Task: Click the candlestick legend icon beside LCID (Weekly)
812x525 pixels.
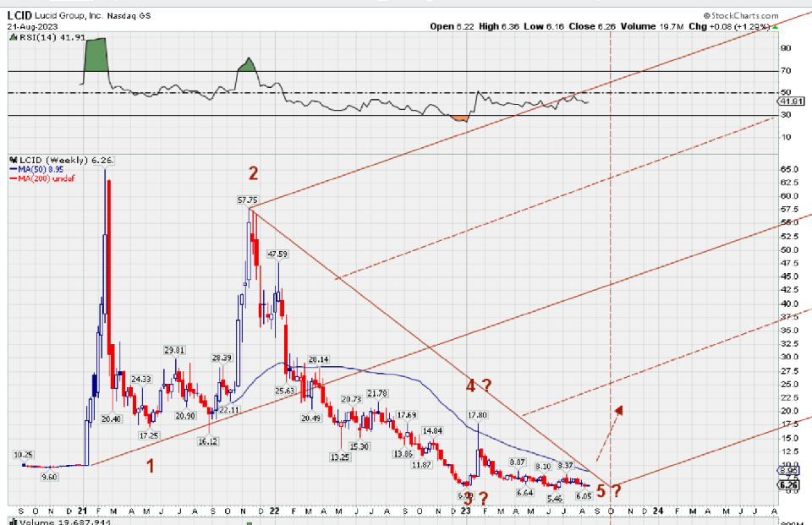Action: tap(14, 160)
